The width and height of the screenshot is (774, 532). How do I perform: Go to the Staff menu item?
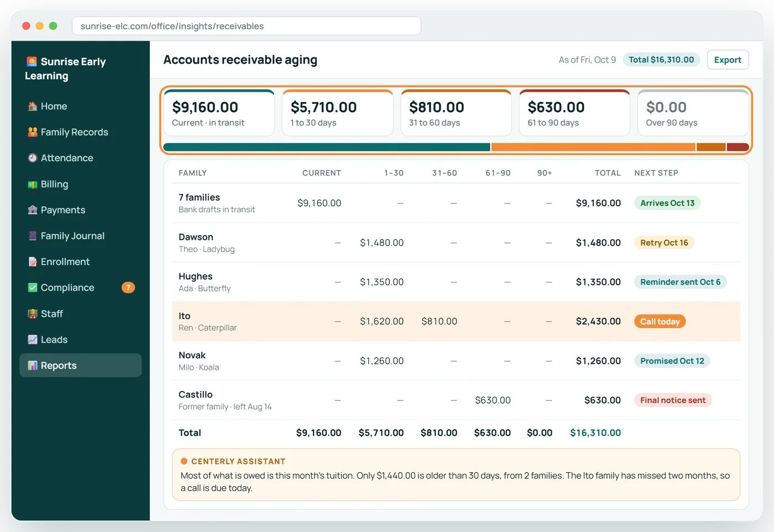(x=81, y=314)
